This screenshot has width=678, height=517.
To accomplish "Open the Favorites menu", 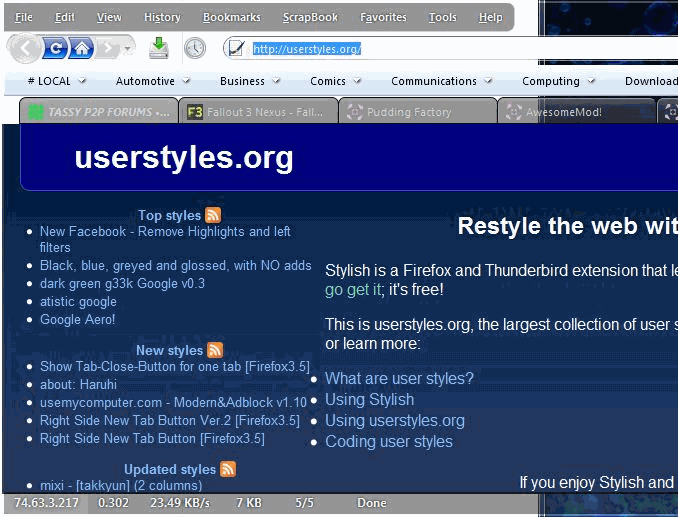I will click(383, 17).
